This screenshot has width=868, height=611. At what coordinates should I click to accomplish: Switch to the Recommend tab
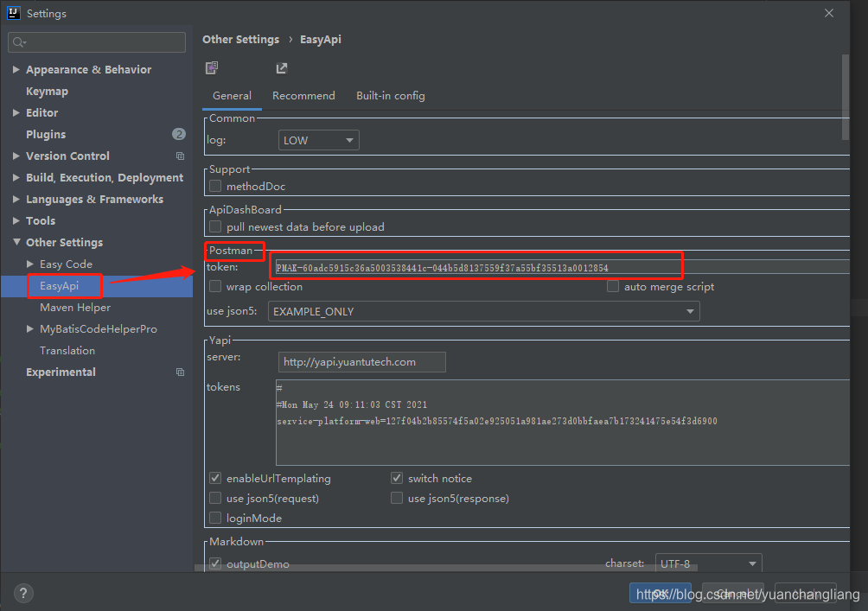tap(303, 96)
